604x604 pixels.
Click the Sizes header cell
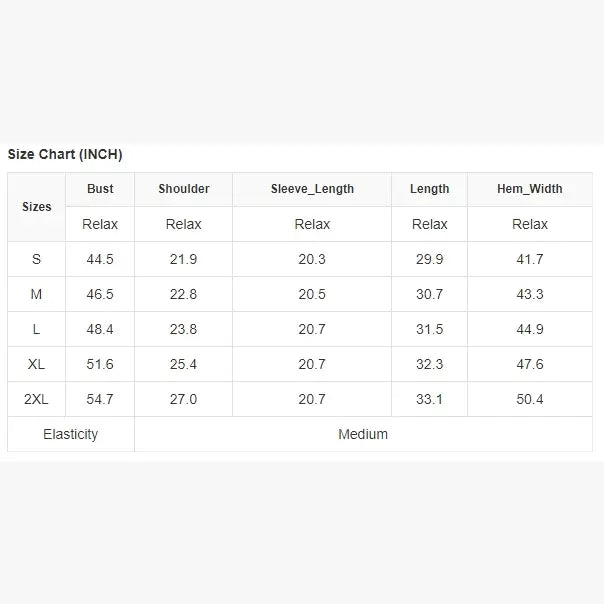point(37,207)
